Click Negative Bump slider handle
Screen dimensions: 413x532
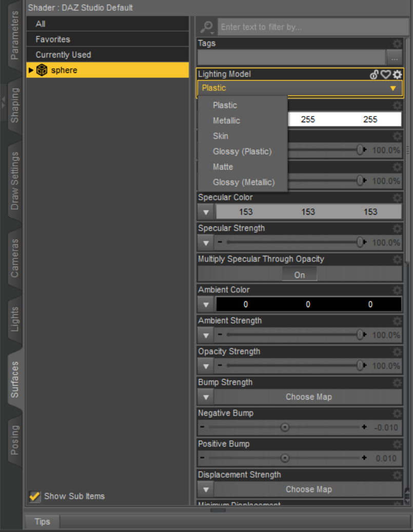pos(285,427)
